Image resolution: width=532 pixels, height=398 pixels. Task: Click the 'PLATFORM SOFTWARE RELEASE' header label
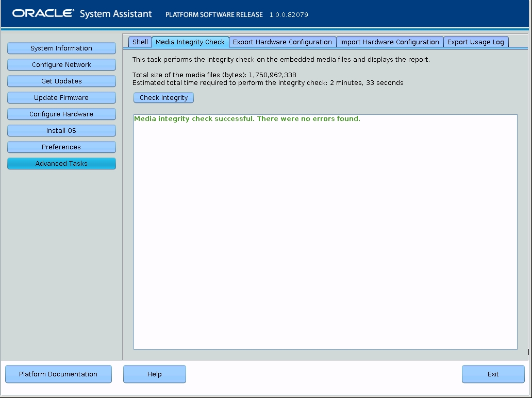tap(214, 14)
